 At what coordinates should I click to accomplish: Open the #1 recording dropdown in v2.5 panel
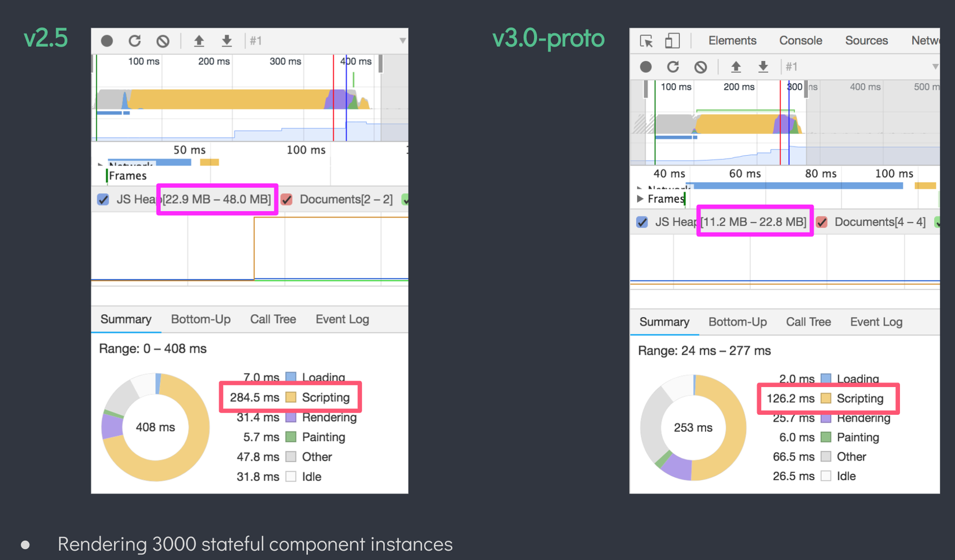(x=402, y=40)
